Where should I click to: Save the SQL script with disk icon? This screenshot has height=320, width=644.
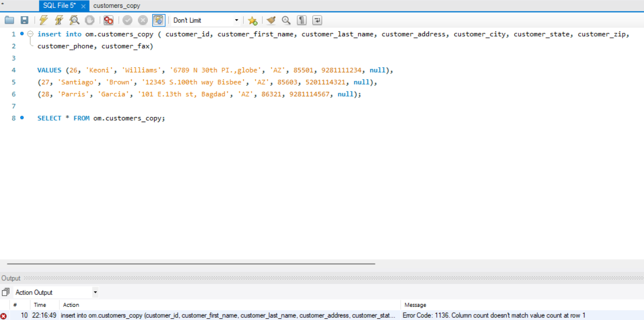point(24,20)
